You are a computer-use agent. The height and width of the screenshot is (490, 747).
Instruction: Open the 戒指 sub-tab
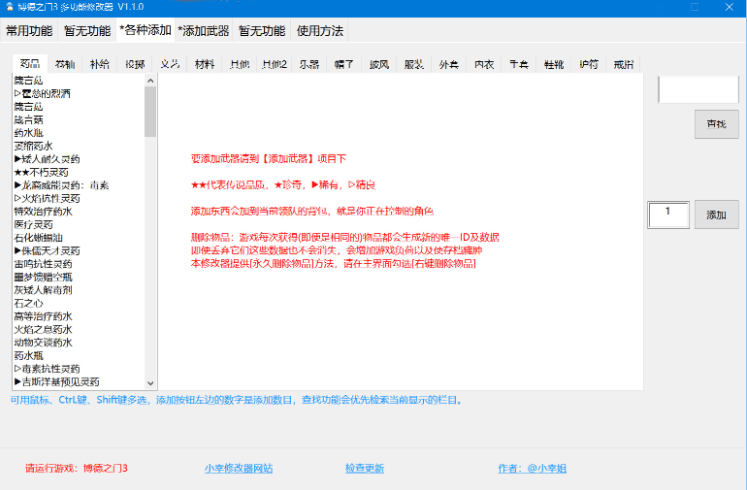click(x=624, y=64)
